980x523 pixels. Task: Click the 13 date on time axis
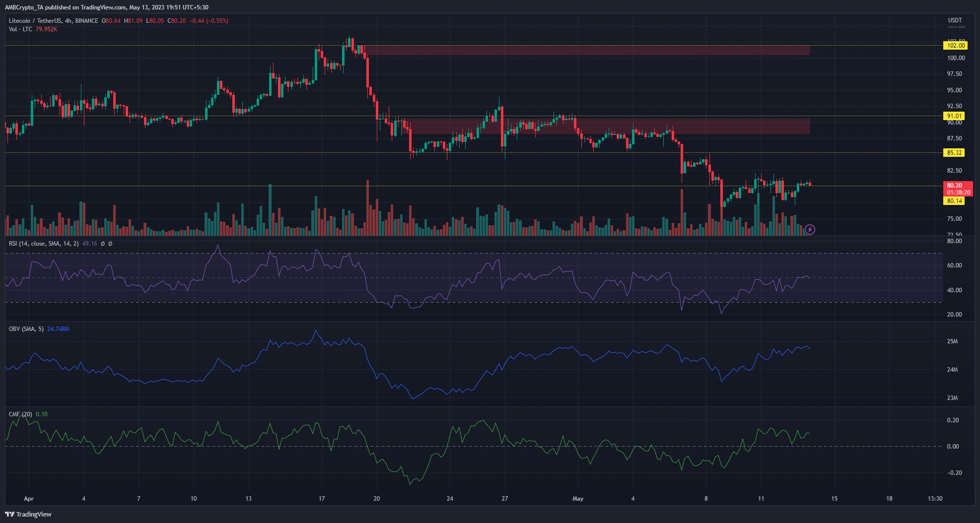(x=248, y=499)
